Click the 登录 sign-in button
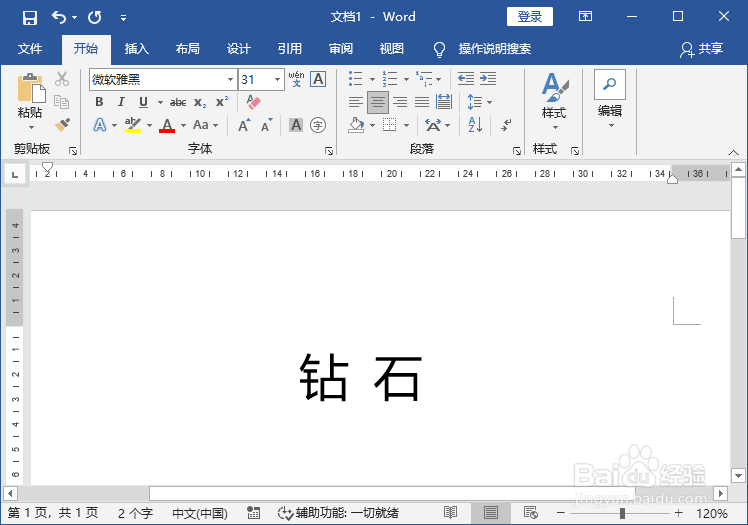Viewport: 748px width, 525px height. (530, 17)
